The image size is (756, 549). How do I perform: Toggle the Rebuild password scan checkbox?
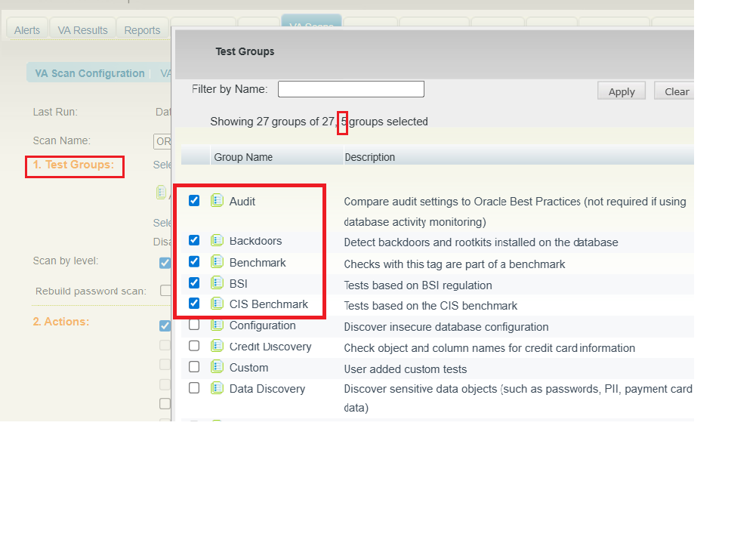(165, 290)
